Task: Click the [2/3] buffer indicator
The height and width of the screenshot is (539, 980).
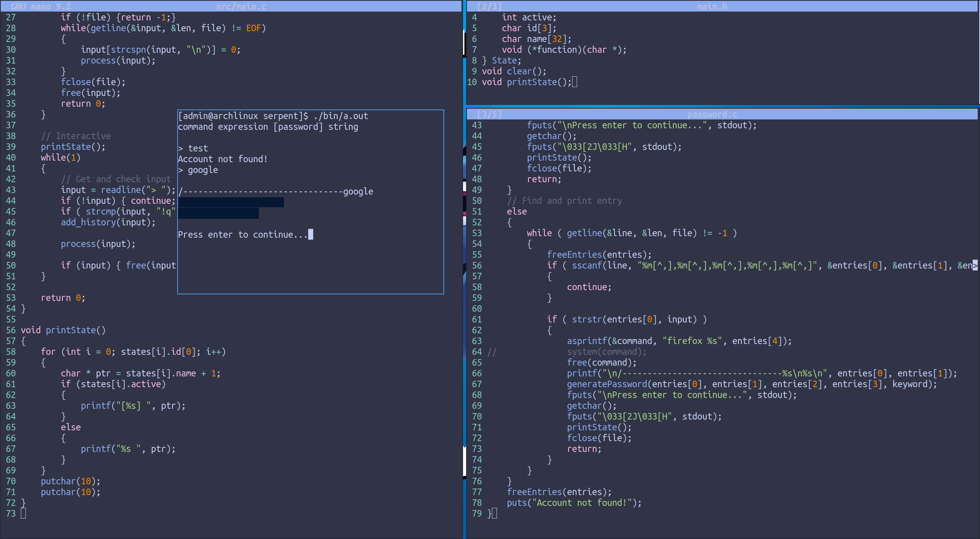Action: [x=489, y=7]
